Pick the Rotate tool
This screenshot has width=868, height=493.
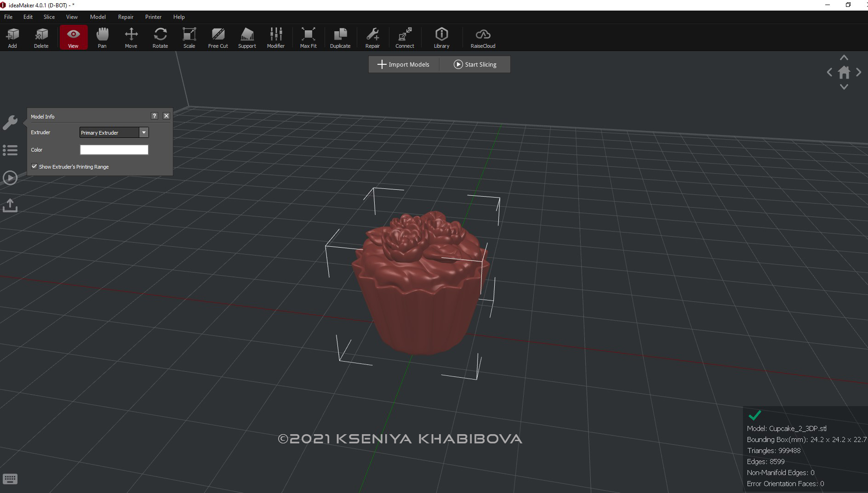[x=160, y=37]
